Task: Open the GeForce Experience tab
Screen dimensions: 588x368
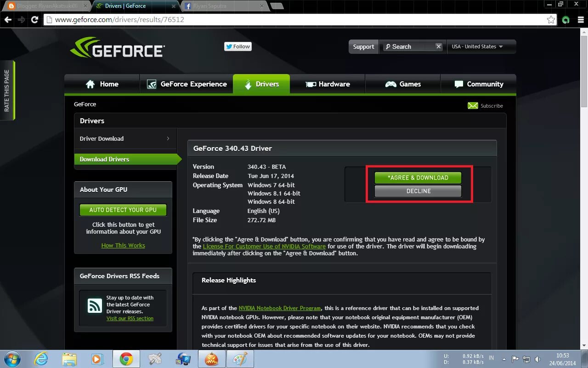Action: (187, 84)
